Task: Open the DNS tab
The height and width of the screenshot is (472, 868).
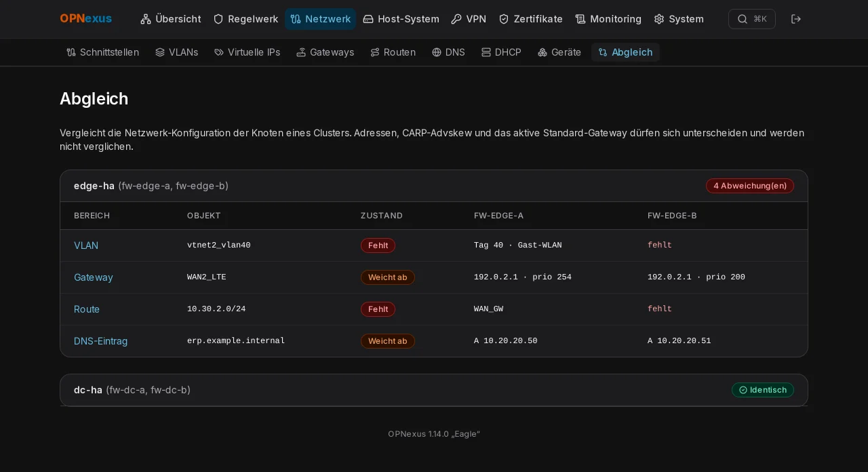Action: (448, 52)
